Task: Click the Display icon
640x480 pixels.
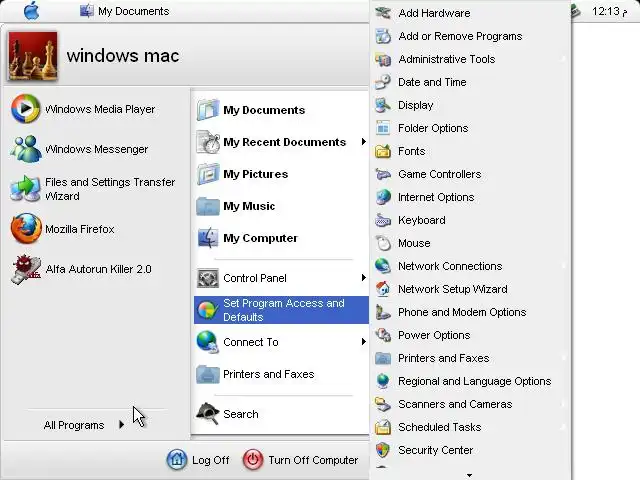Action: 383,105
